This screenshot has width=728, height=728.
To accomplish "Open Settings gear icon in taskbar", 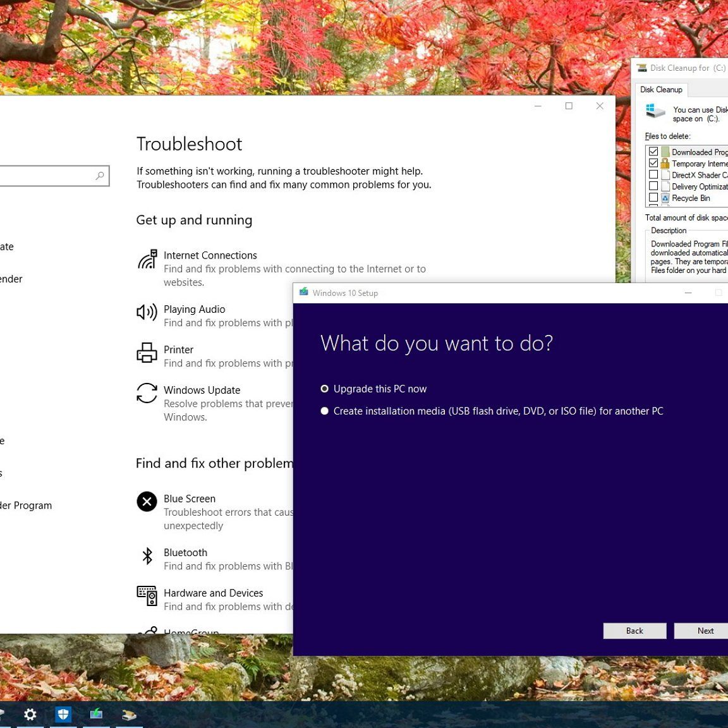I will click(30, 714).
